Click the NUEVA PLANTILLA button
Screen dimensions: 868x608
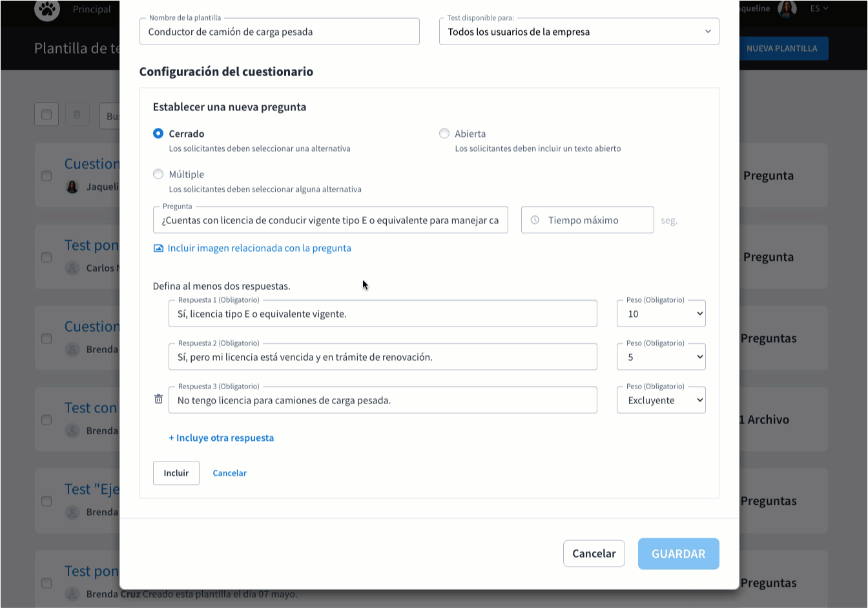tap(781, 48)
